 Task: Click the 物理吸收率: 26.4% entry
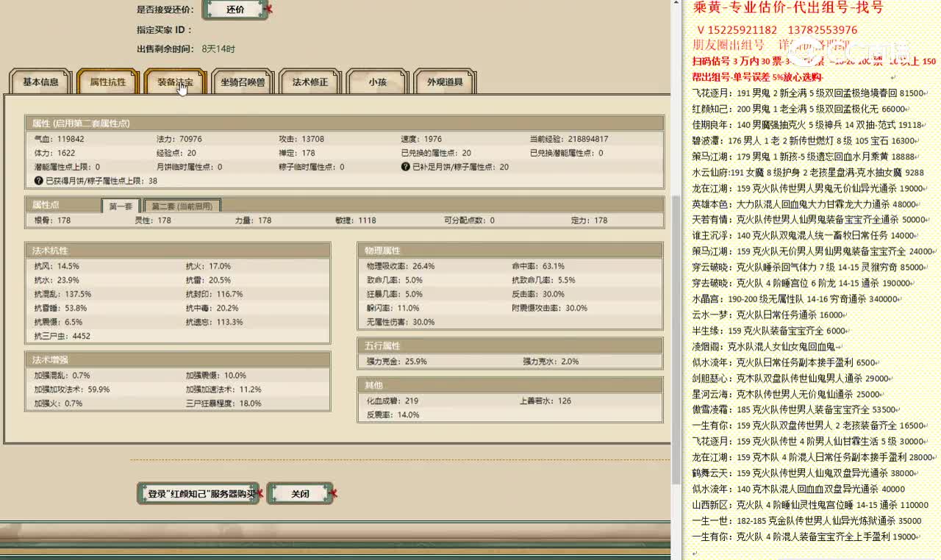[x=401, y=266]
